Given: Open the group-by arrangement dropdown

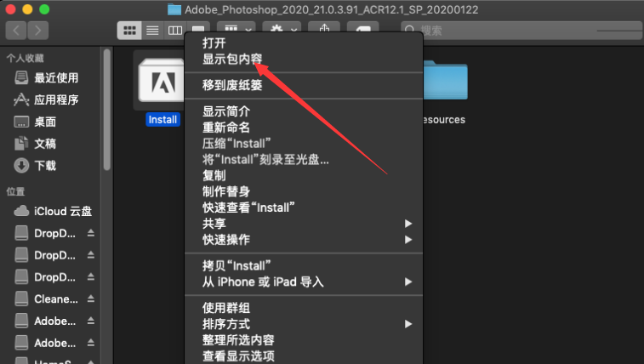Looking at the screenshot, I should tap(237, 28).
